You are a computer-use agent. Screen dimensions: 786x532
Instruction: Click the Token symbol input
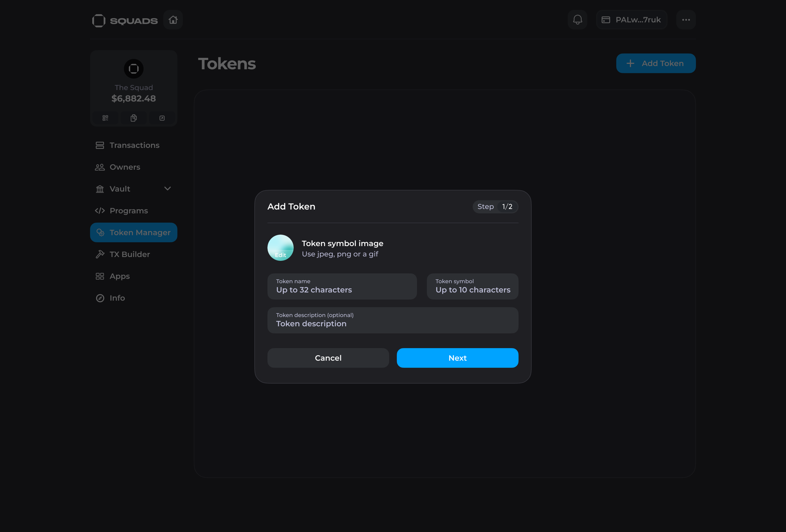pos(472,286)
